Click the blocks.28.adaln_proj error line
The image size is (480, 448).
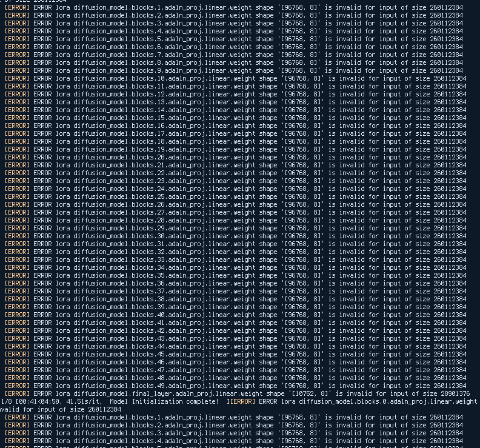(235, 221)
